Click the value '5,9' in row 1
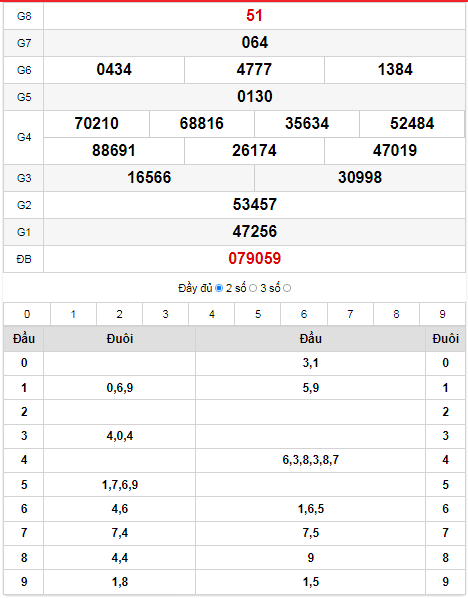This screenshot has height=598, width=468. tap(310, 388)
